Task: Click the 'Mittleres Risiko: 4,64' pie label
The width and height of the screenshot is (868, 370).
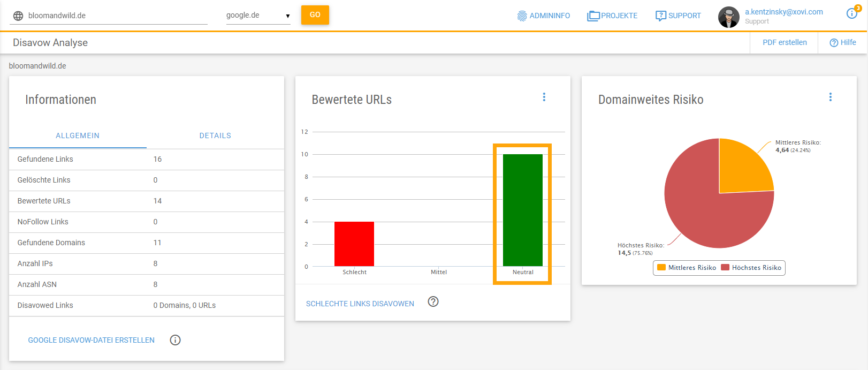Action: (798, 146)
